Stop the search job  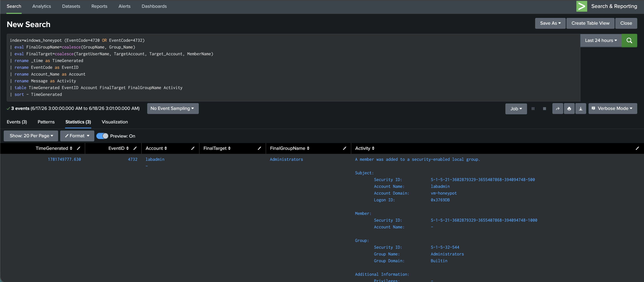[x=544, y=109]
